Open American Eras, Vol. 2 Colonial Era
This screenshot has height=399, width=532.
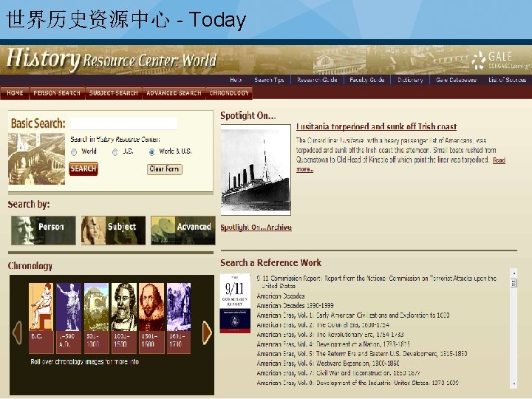coord(323,324)
